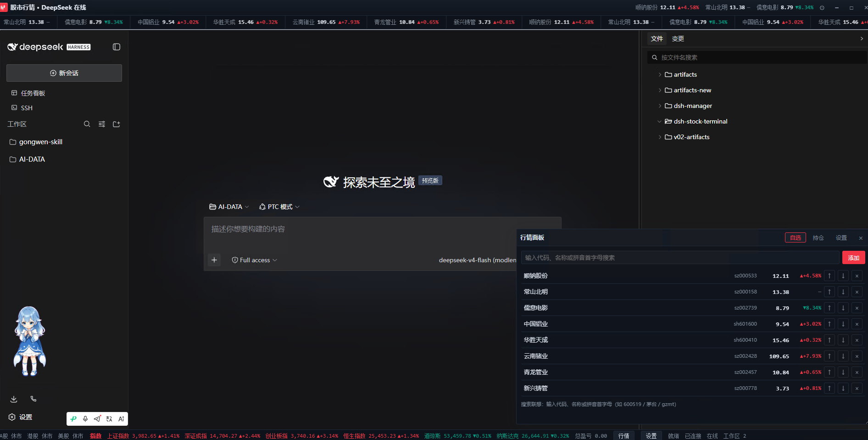
Task: Open workspace filter options icon
Action: pyautogui.click(x=102, y=124)
